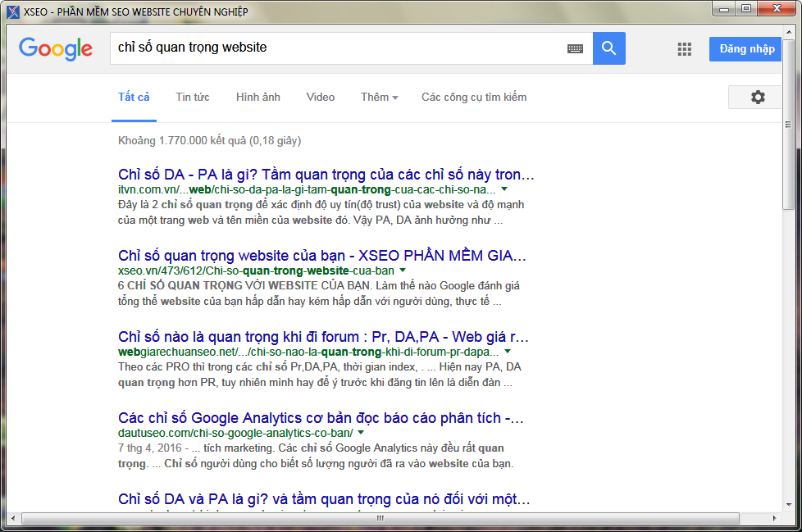802x532 pixels.
Task: Close the XSEO window
Action: click(x=777, y=9)
